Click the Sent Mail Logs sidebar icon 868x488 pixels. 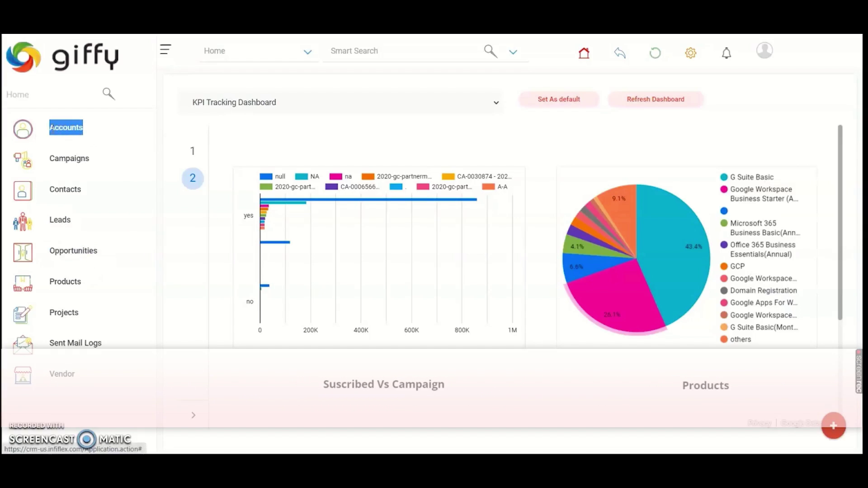pos(23,343)
